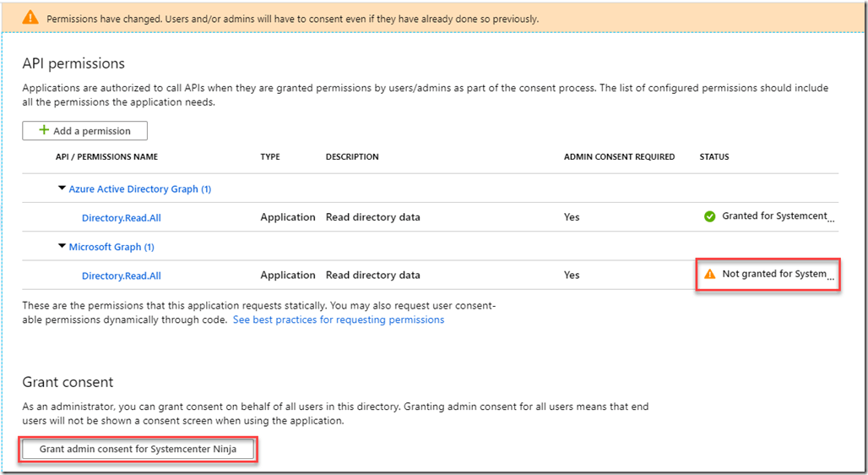Image resolution: width=868 pixels, height=475 pixels.
Task: Click the Add a permission button
Action: 85,131
